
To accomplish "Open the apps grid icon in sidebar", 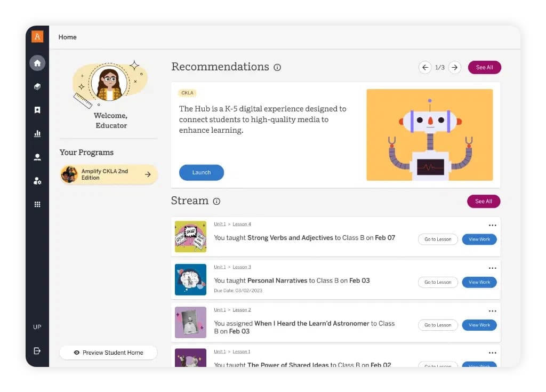I will pyautogui.click(x=37, y=204).
